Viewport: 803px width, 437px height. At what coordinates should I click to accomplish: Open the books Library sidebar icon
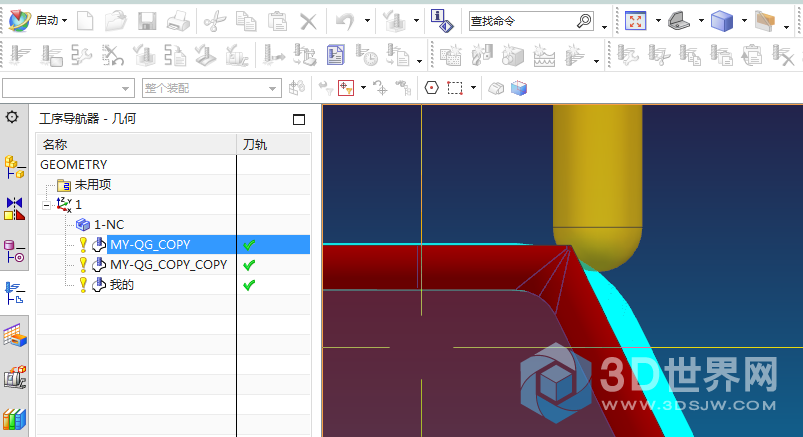14,419
